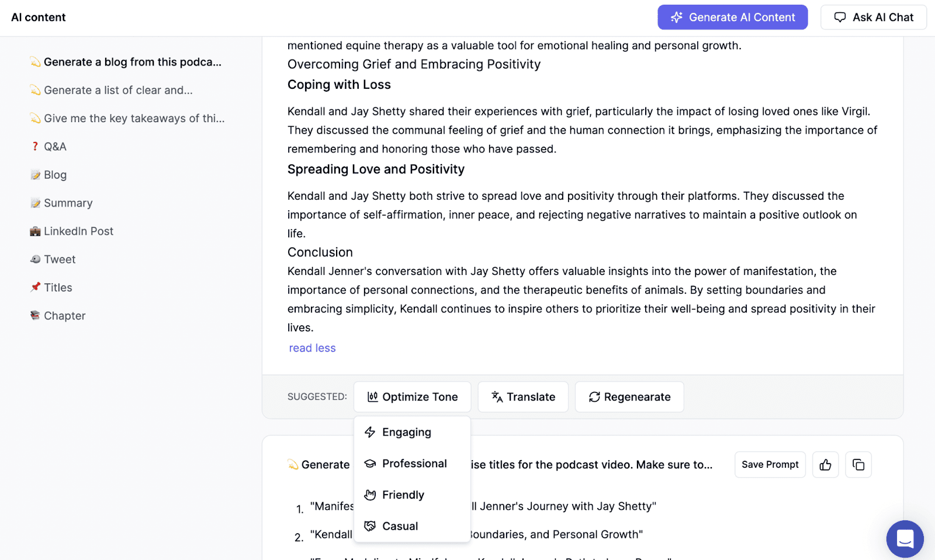Screen dimensions: 935x560
Task: Click the thumbs up on the titles prompt
Action: tap(825, 464)
